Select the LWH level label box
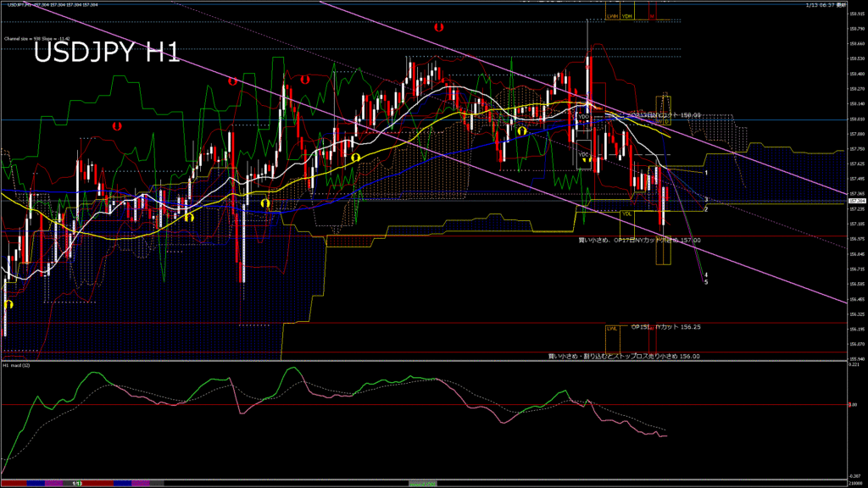This screenshot has width=868, height=488. coord(612,16)
